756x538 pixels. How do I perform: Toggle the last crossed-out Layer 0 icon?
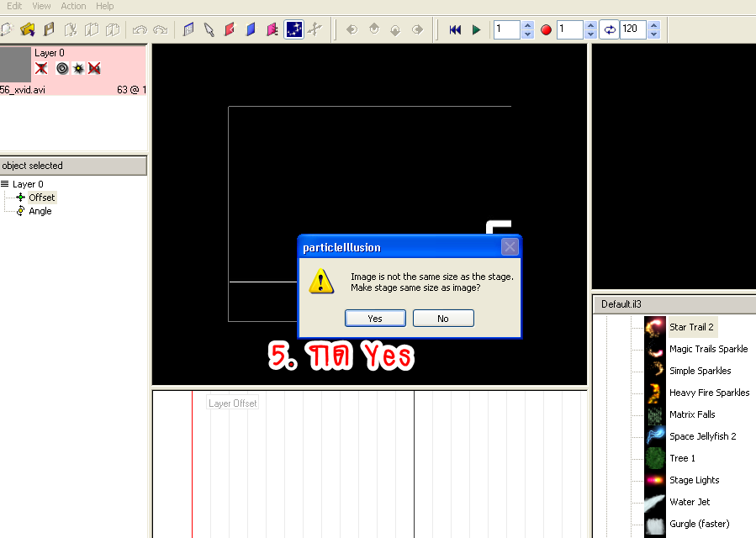pos(94,68)
